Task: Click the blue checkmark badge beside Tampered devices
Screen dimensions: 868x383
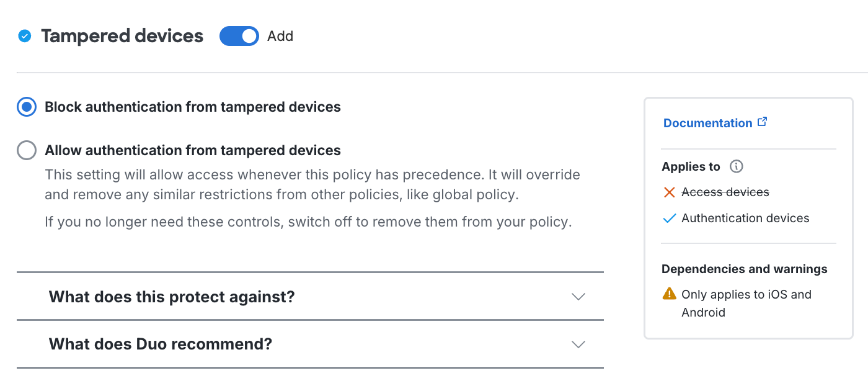Action: coord(24,36)
